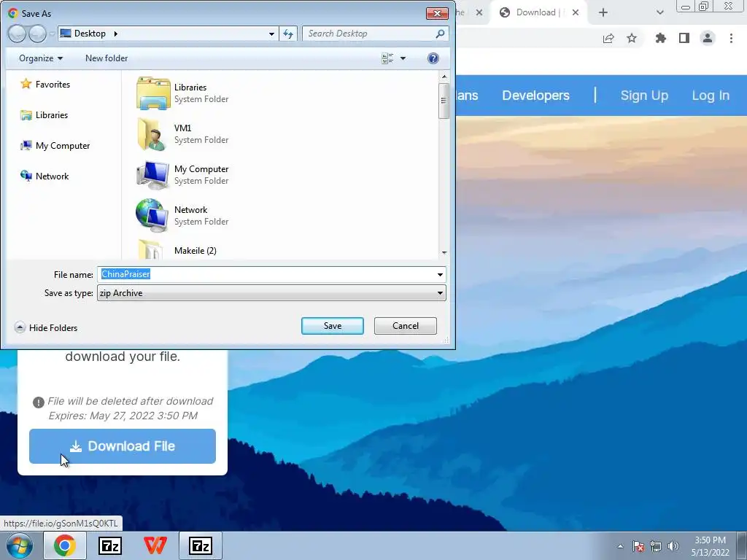Close the Download tab in Chrome
747x560 pixels.
click(576, 12)
